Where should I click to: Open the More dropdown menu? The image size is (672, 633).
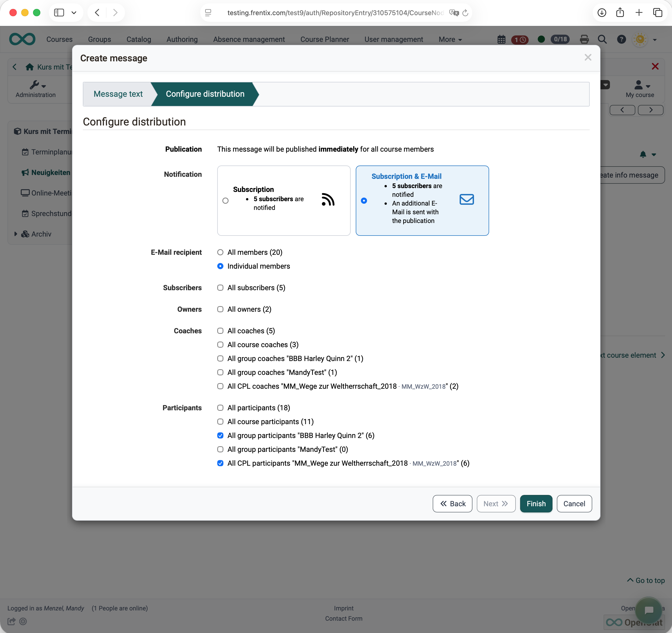tap(450, 40)
